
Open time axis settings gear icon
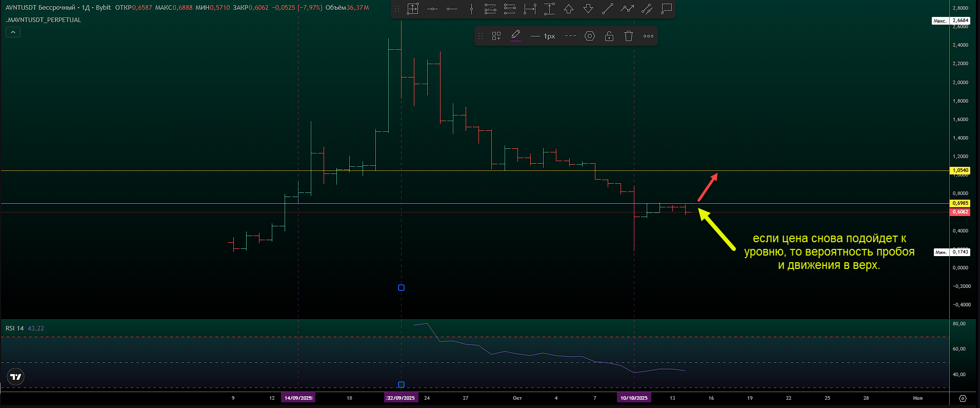(x=963, y=398)
